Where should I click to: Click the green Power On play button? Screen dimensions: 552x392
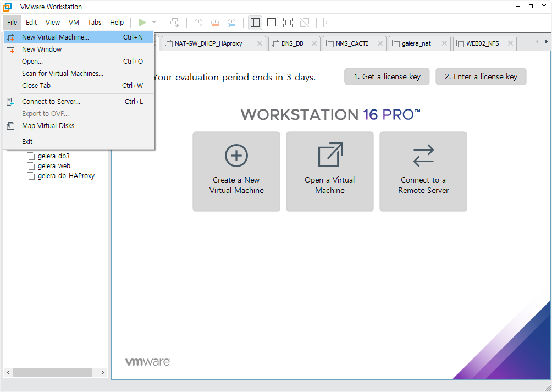[142, 23]
